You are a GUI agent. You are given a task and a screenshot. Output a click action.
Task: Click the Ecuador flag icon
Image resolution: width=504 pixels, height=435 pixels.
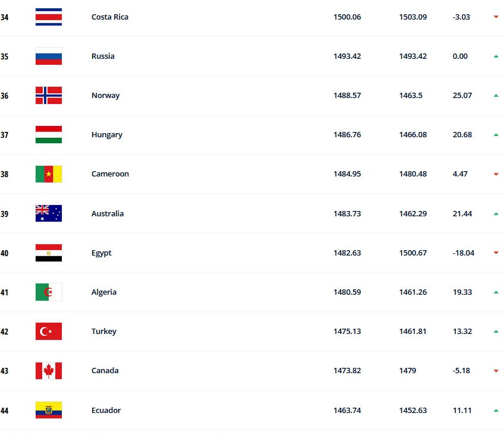click(49, 410)
